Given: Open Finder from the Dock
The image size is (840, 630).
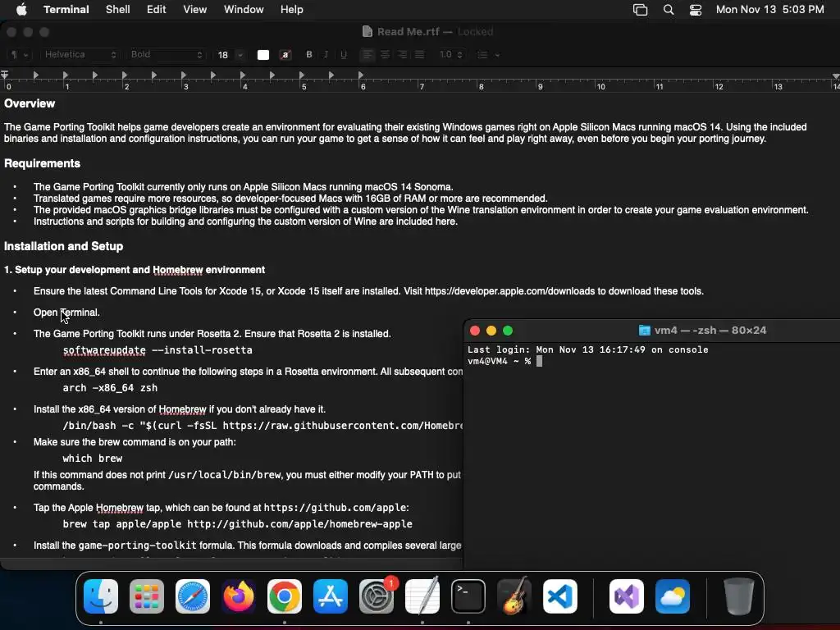Looking at the screenshot, I should click(101, 596).
